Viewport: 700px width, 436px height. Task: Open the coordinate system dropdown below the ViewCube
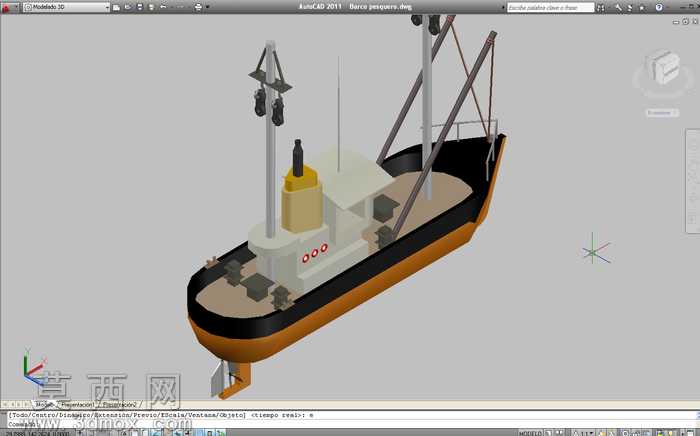662,113
